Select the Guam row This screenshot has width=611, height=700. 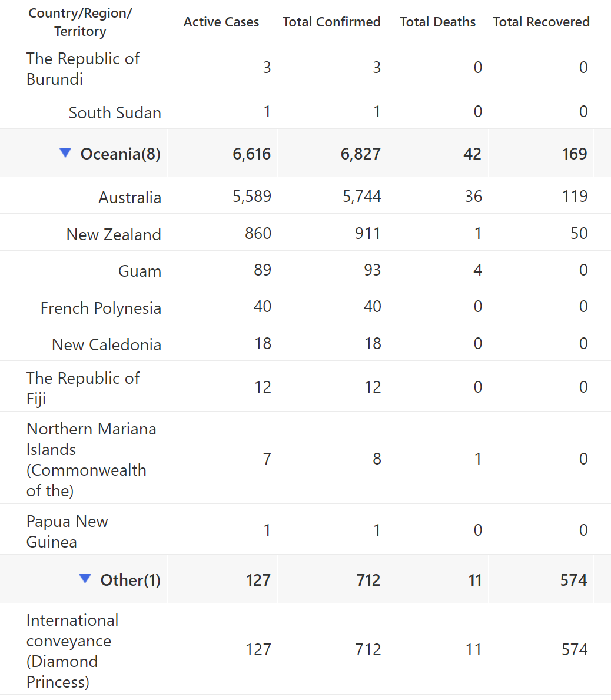point(305,268)
